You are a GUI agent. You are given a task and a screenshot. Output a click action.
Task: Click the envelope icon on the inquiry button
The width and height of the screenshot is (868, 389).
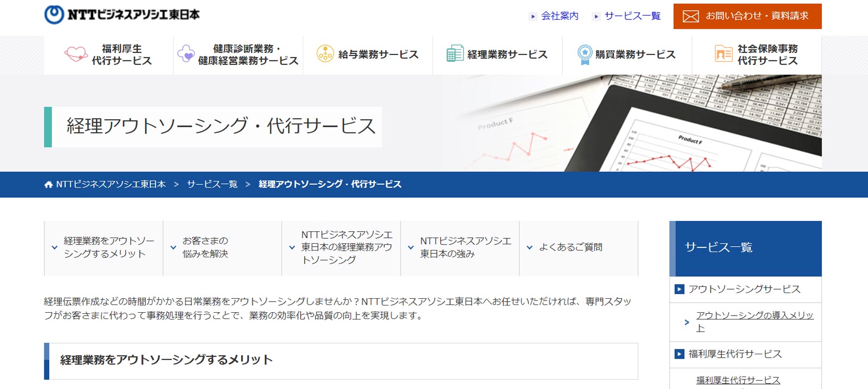pos(691,16)
